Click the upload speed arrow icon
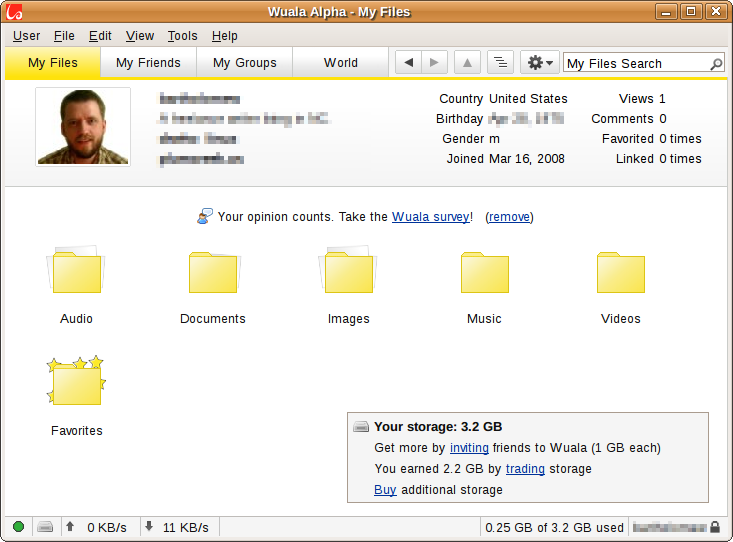The height and width of the screenshot is (542, 733). [70, 527]
